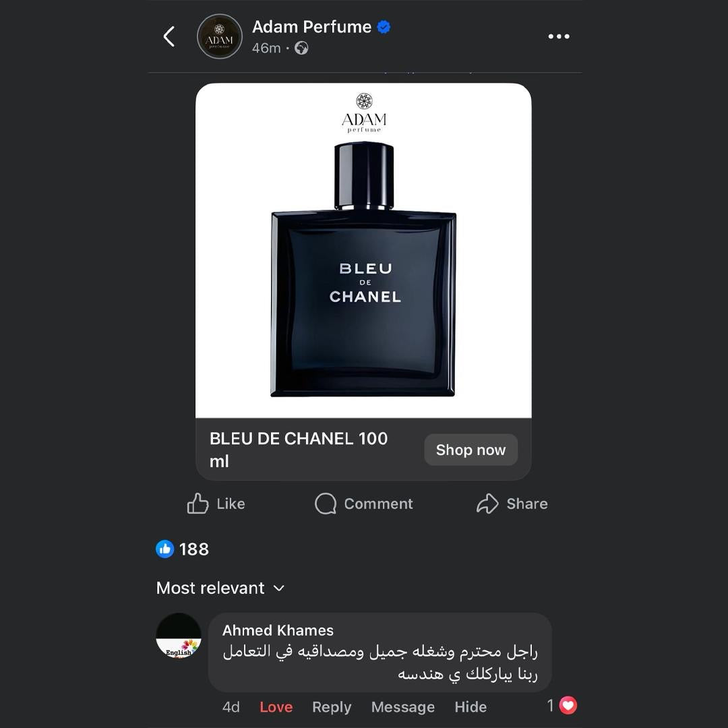Open the Bleu de Chanel bottle image
The height and width of the screenshot is (728, 728).
363,251
